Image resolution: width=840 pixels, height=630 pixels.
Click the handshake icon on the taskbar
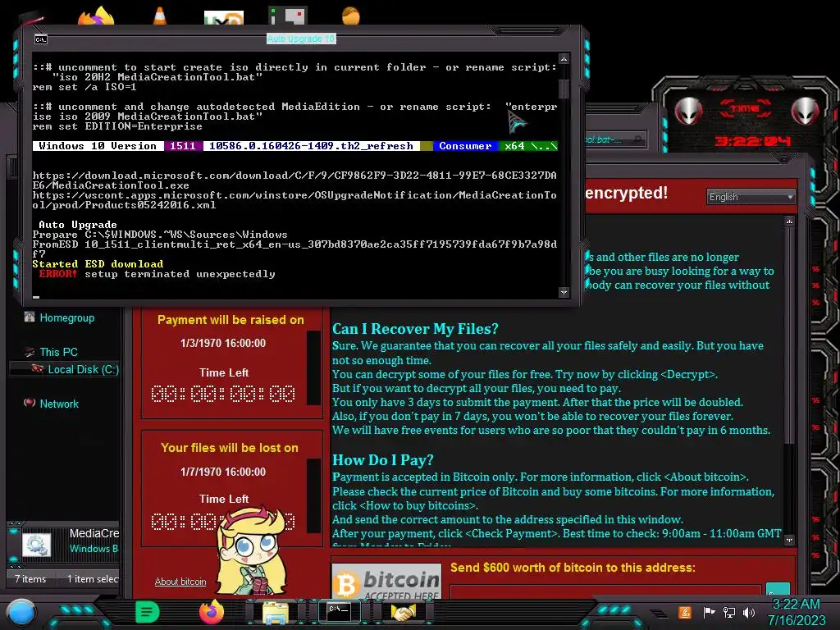404,612
